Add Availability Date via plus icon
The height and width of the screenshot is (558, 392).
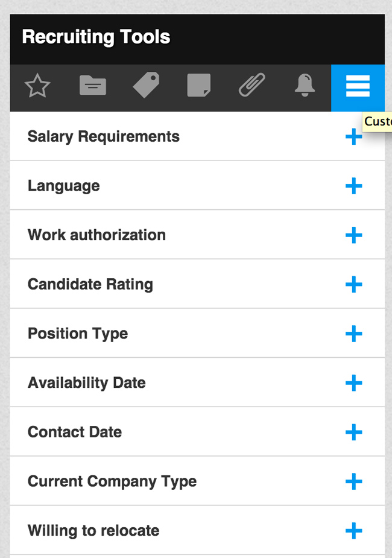[x=353, y=383]
